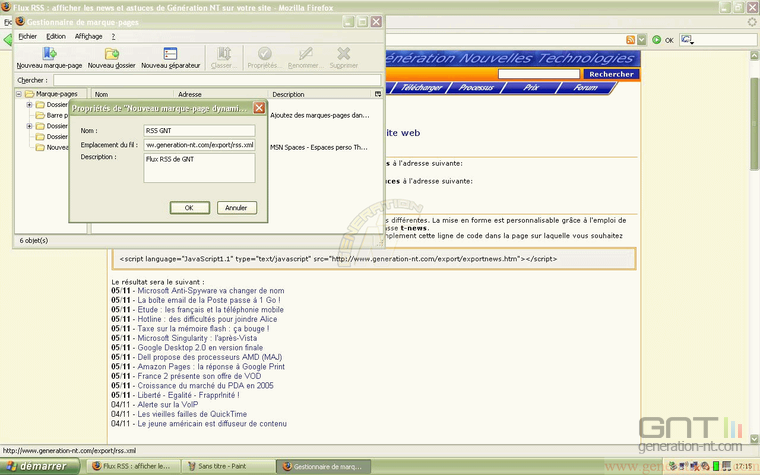760x475 pixels.
Task: Open link Etude : les français et la téléphonie
Action: click(210, 310)
